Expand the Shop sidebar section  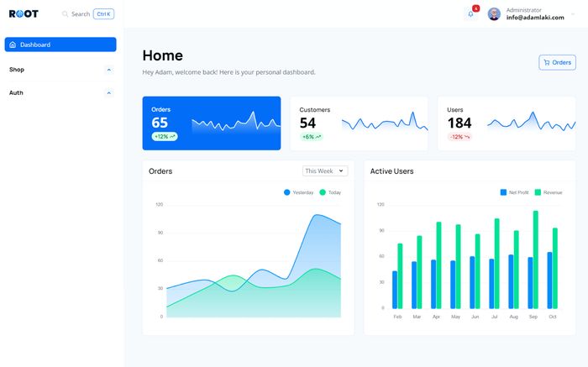click(x=108, y=70)
